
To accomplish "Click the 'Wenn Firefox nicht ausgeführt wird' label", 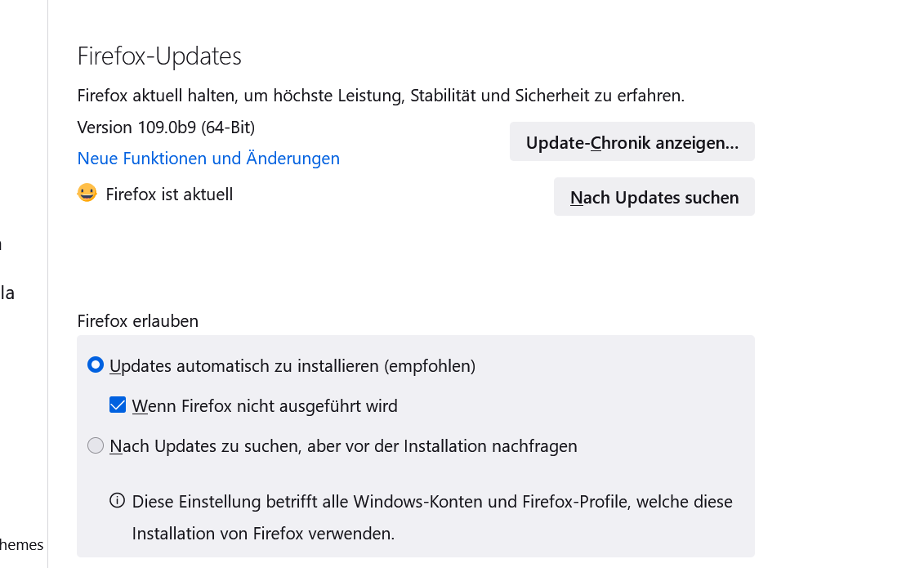I will [x=265, y=405].
